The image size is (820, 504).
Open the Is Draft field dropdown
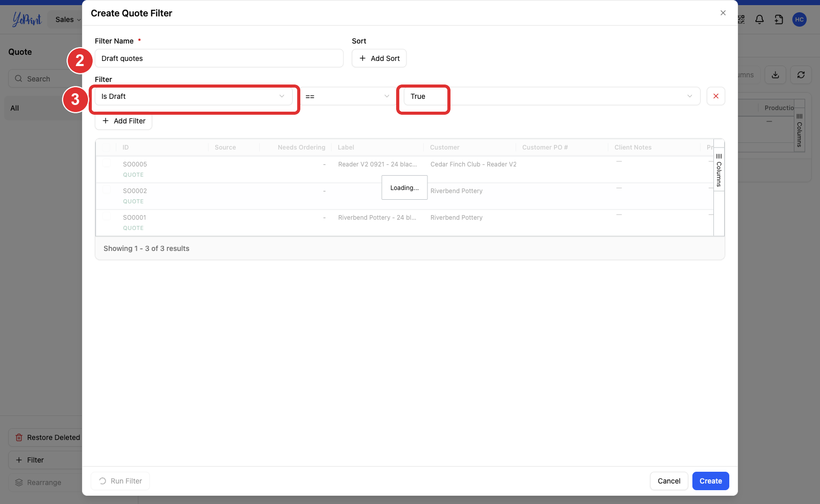194,96
